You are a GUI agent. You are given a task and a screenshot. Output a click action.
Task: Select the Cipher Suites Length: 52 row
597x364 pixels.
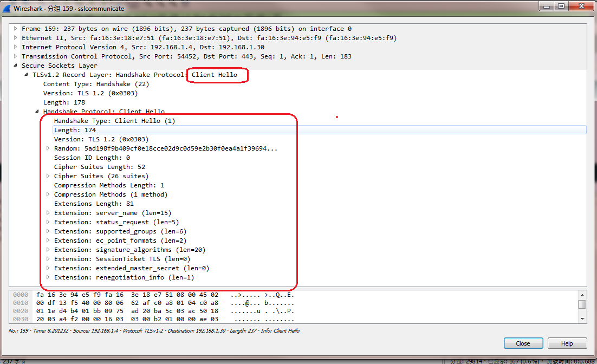pos(99,167)
